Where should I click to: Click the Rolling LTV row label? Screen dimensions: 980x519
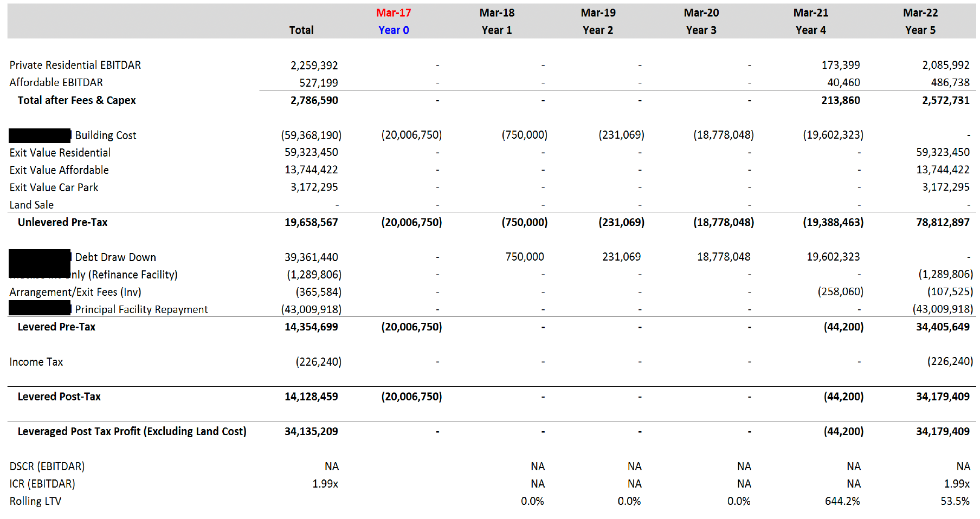(x=35, y=501)
